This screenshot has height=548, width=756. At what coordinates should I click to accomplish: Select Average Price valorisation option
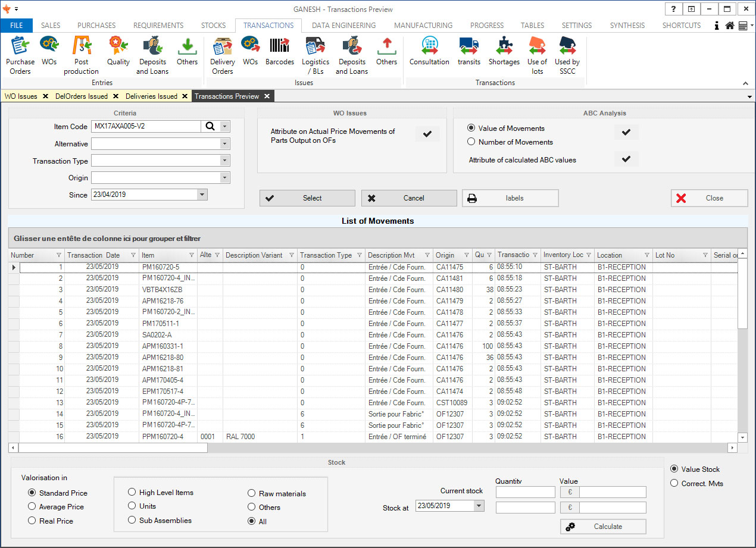point(32,507)
